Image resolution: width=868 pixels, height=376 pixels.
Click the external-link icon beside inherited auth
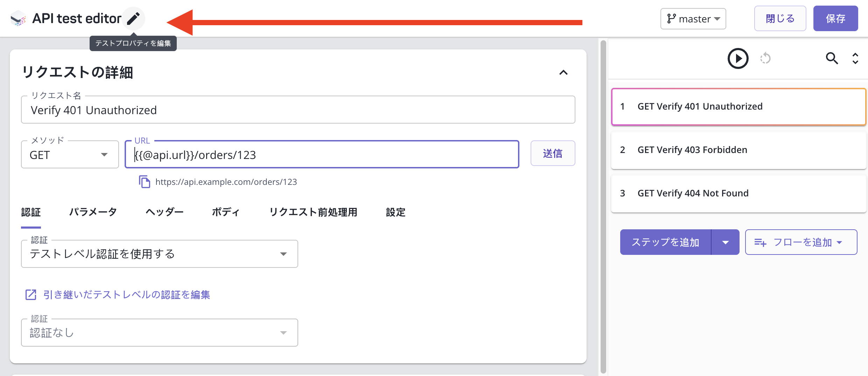[x=31, y=295]
